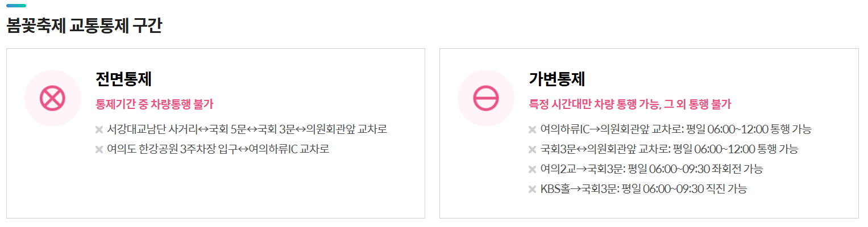Click the KBS홀→국회3문 직진 가능 line

(x=643, y=189)
